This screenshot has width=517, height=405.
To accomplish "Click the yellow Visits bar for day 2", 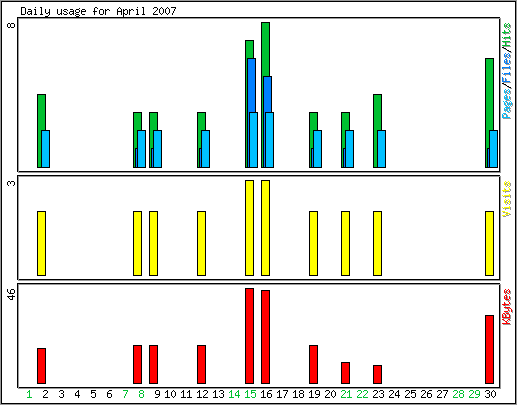I will pyautogui.click(x=41, y=243).
